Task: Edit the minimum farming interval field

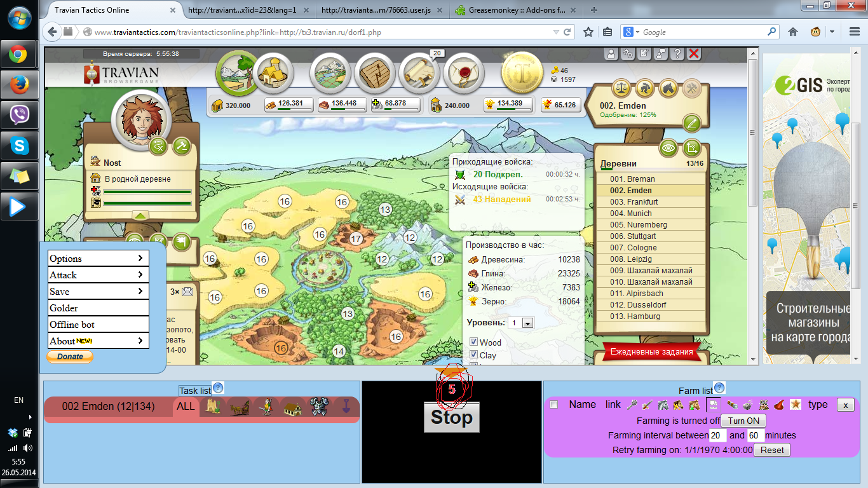Action: (718, 435)
